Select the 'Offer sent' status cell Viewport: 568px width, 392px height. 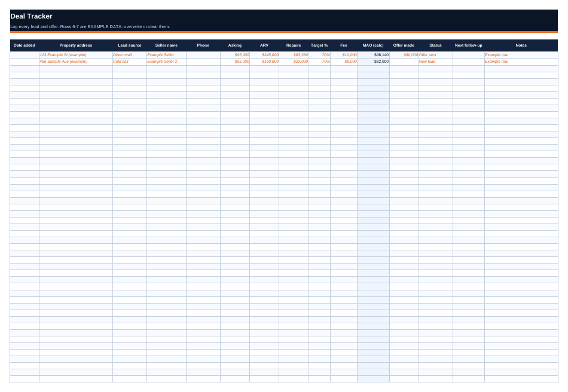436,55
